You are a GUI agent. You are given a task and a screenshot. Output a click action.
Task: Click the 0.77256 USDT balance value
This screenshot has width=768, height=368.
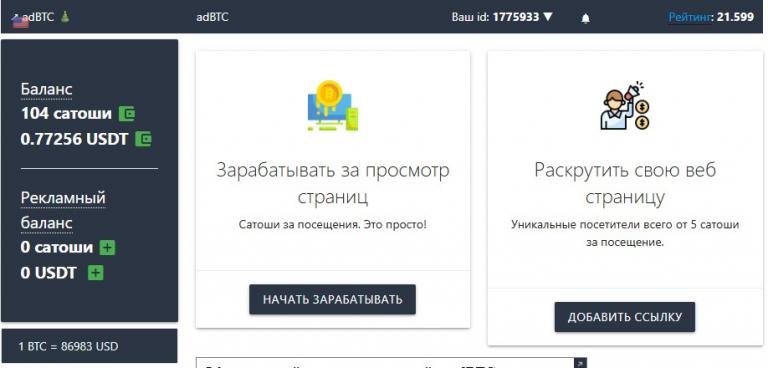point(74,139)
